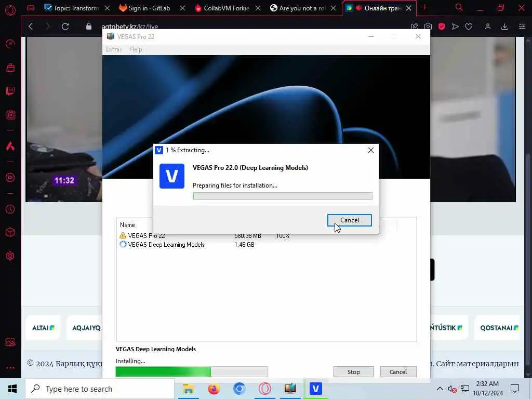Click the taskbar search box
Screen dimensions: 532x399
pyautogui.click(x=100, y=389)
